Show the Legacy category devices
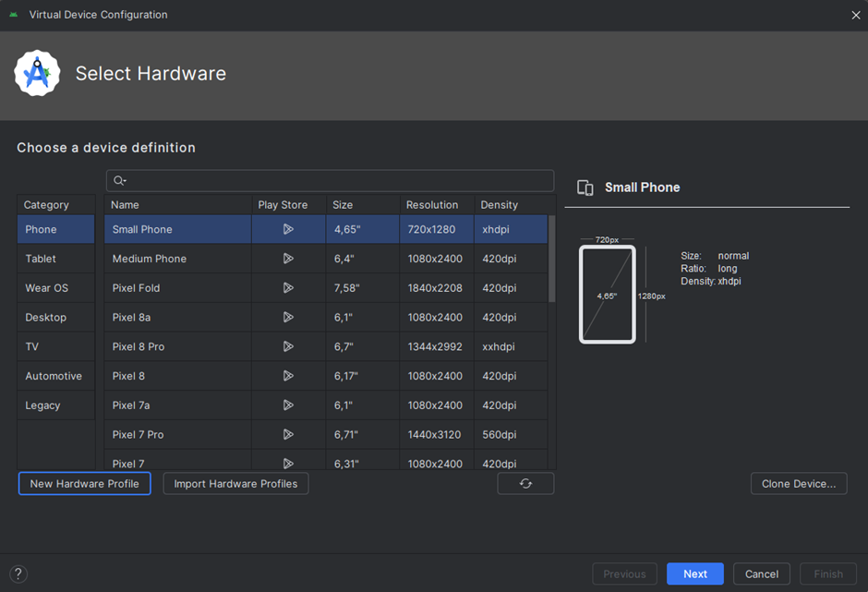 click(56, 405)
